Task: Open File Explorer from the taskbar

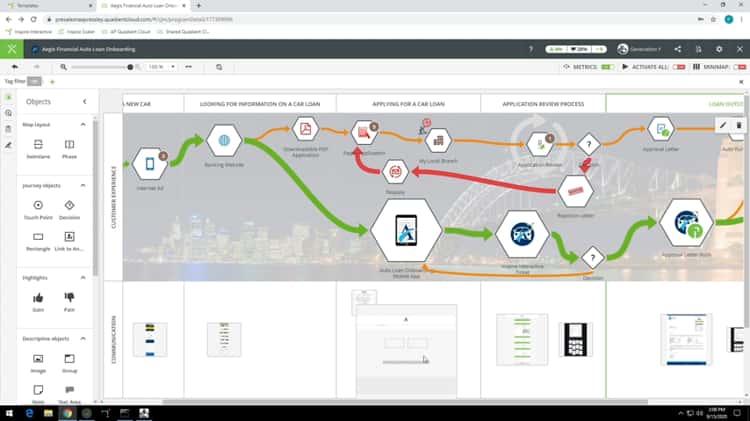Action: [48, 413]
